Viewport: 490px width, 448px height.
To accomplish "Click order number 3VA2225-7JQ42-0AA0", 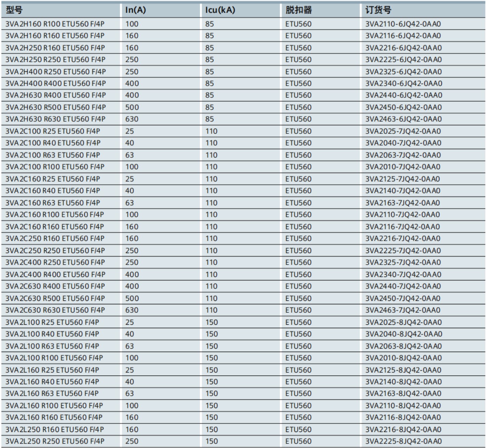I will click(x=403, y=251).
